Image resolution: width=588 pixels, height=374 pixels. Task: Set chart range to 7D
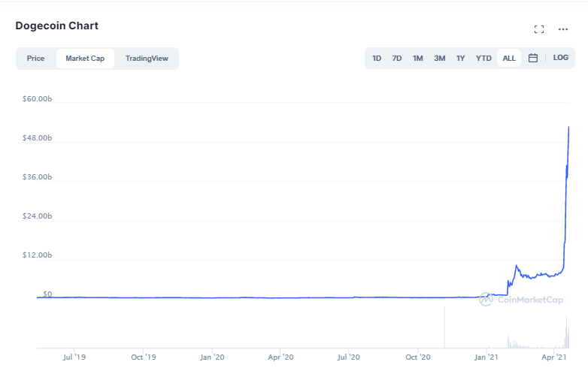pyautogui.click(x=397, y=59)
